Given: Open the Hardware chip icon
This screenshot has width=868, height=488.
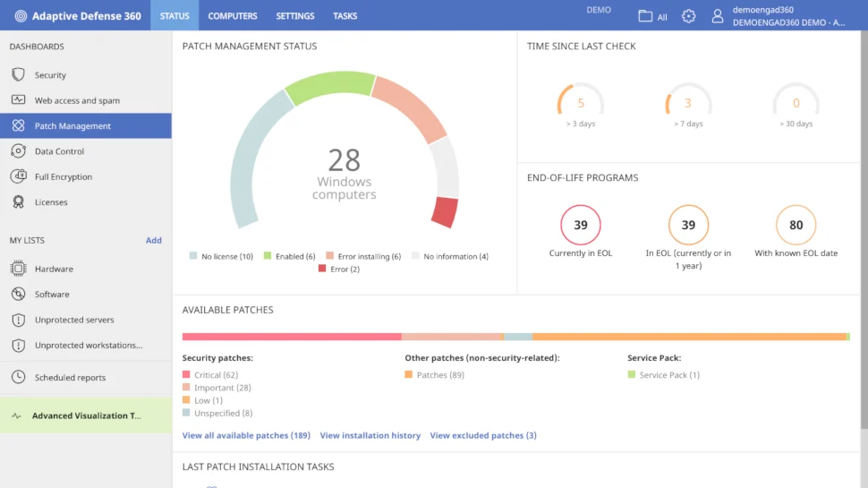Looking at the screenshot, I should coord(18,269).
